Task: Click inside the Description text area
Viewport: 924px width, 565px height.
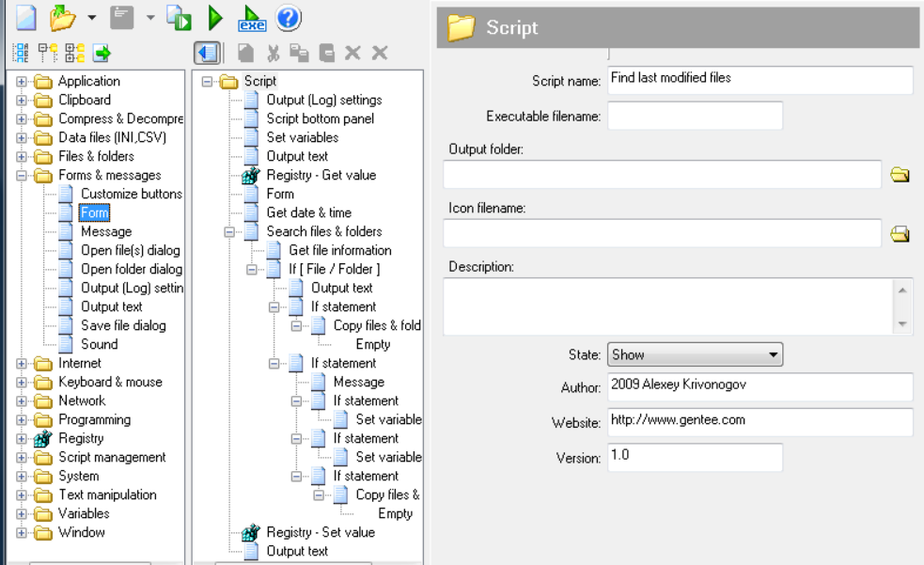Action: [669, 306]
